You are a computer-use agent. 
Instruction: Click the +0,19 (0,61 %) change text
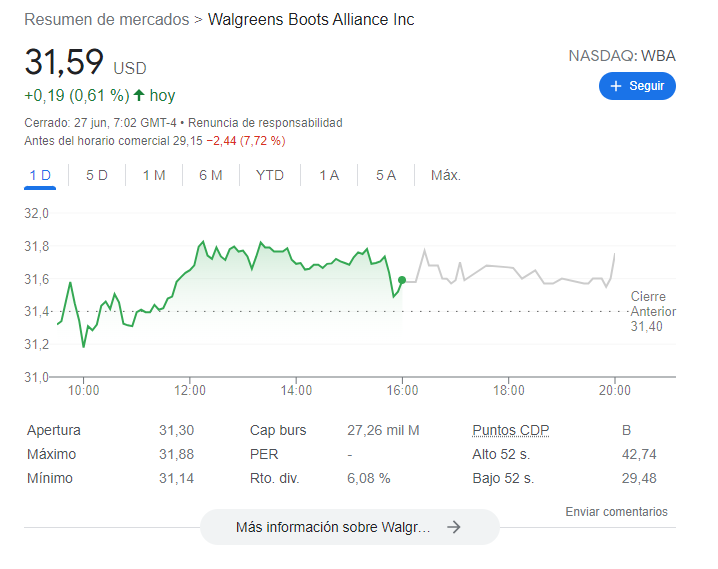click(x=77, y=95)
